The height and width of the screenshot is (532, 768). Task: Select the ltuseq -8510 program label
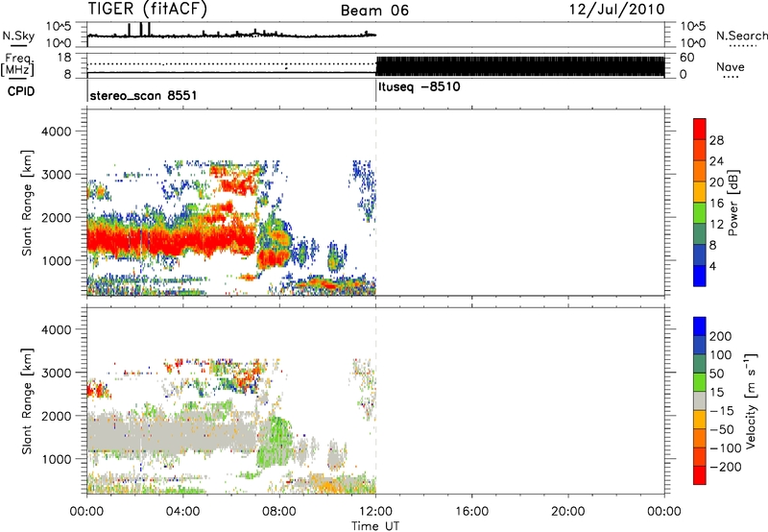coord(420,87)
